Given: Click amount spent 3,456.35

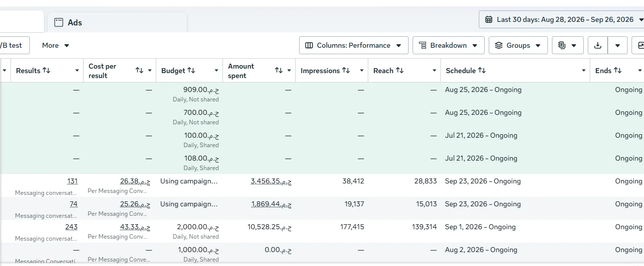Looking at the screenshot, I should [271, 181].
